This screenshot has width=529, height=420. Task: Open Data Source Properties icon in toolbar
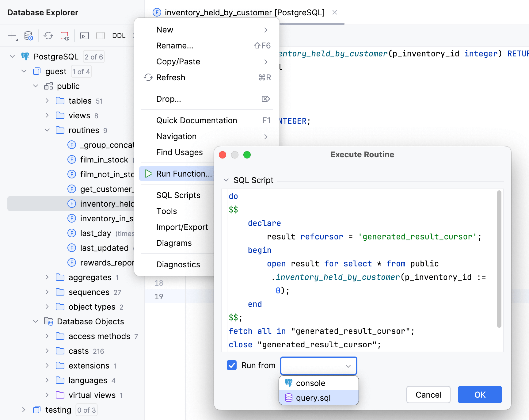click(x=29, y=36)
